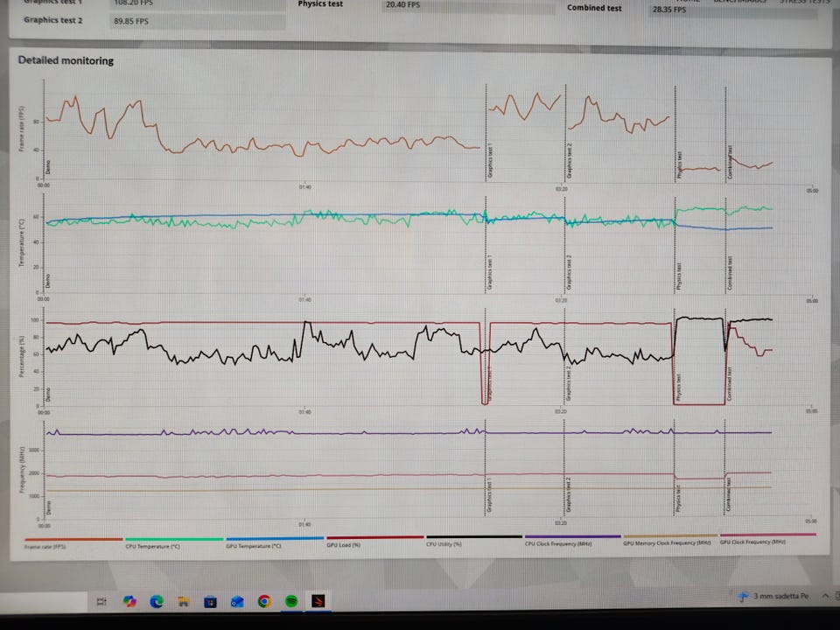Launch Microsoft Edge from the taskbar
The width and height of the screenshot is (840, 630).
pos(157,602)
